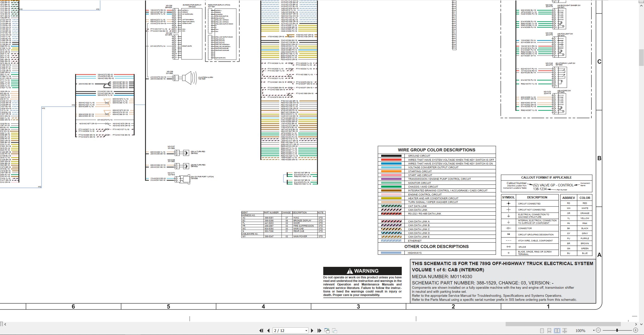Click the horizontal scrollbar thumb
The image size is (644, 335).
point(563,324)
